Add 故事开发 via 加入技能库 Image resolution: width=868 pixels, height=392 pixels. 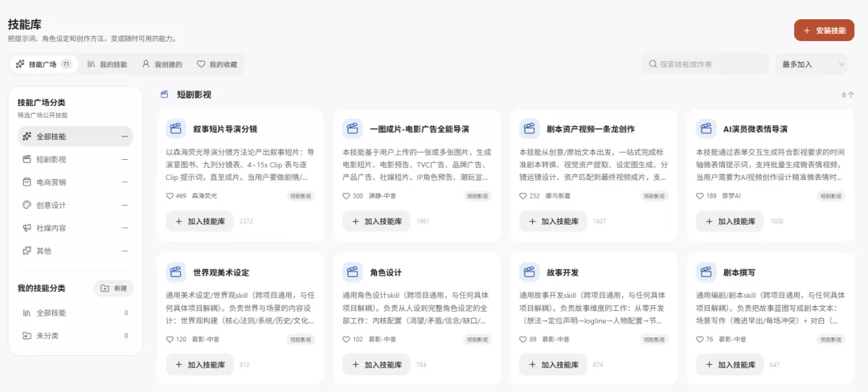(x=553, y=365)
